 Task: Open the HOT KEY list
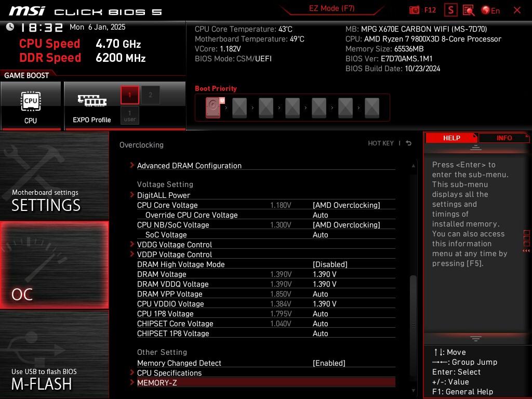[x=381, y=143]
